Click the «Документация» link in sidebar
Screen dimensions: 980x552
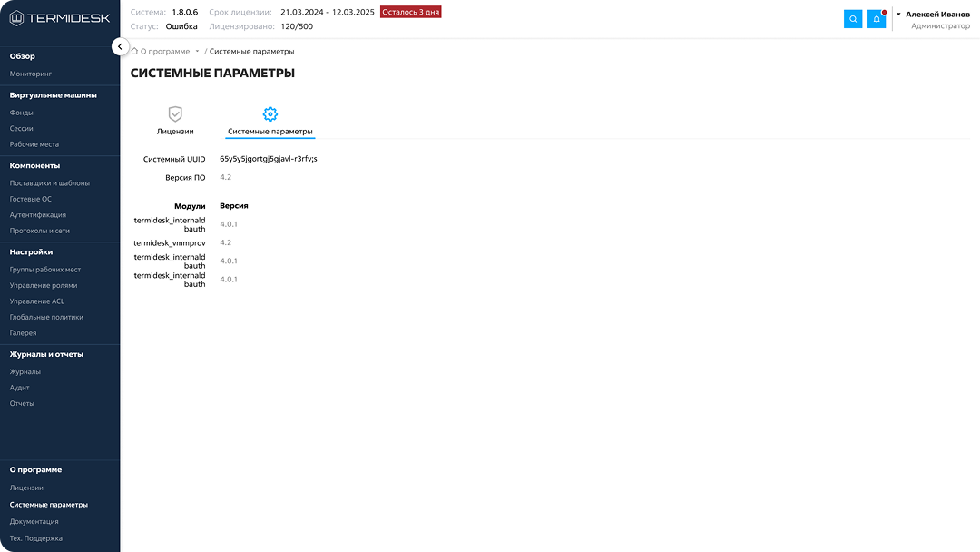34,521
